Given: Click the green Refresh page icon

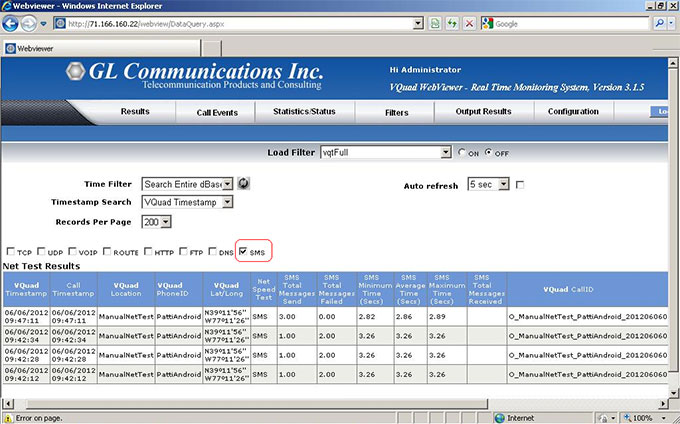Looking at the screenshot, I should tap(452, 24).
